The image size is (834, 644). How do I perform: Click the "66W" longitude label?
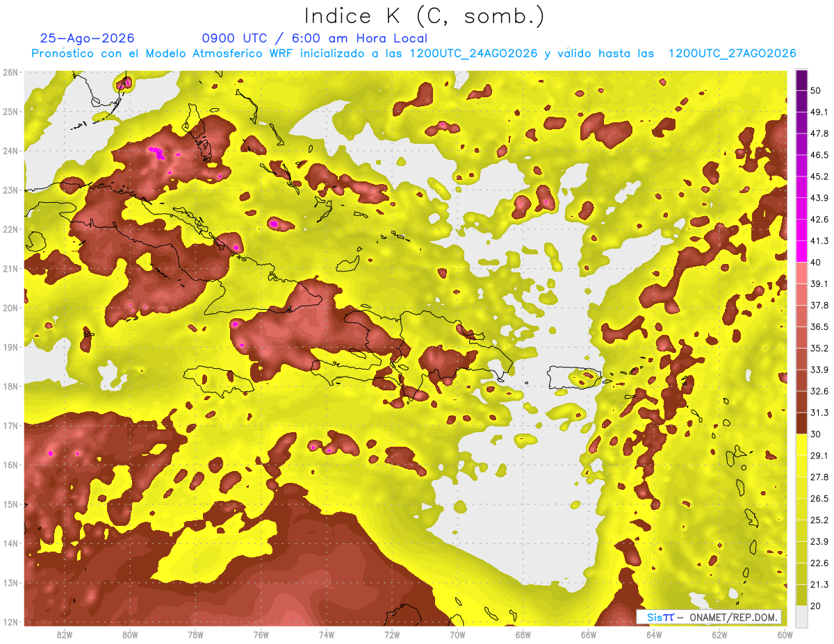tap(589, 634)
